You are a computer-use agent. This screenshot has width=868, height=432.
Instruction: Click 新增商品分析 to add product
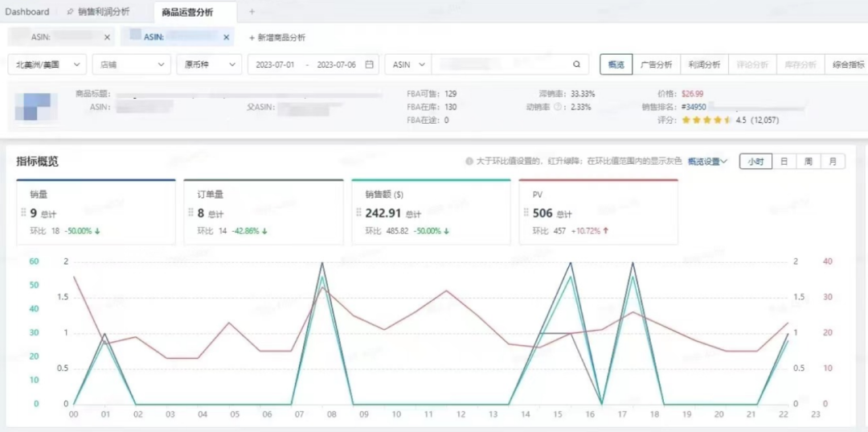pyautogui.click(x=277, y=38)
